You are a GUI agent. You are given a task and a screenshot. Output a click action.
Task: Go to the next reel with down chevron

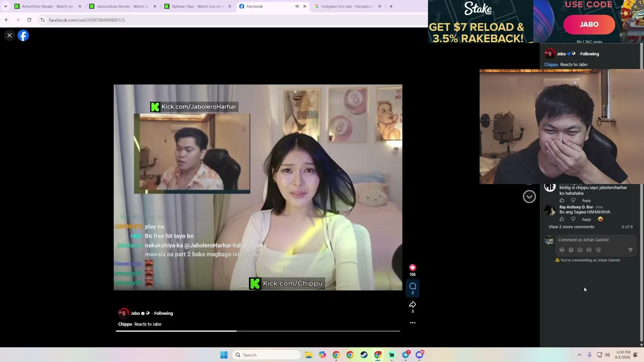529,197
